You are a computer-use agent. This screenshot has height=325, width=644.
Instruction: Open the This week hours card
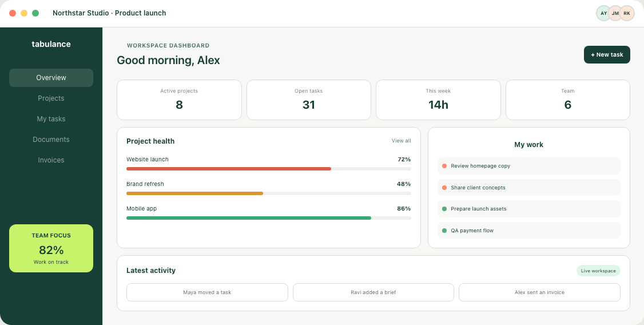(438, 100)
